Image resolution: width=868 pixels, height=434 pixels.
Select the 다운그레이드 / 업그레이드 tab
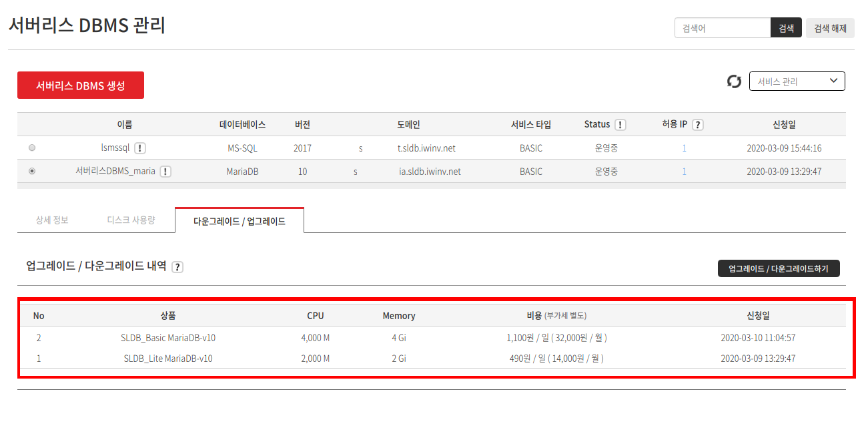(240, 220)
